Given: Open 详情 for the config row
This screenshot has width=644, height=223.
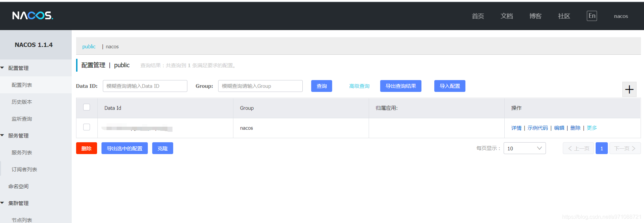Looking at the screenshot, I should (x=516, y=128).
